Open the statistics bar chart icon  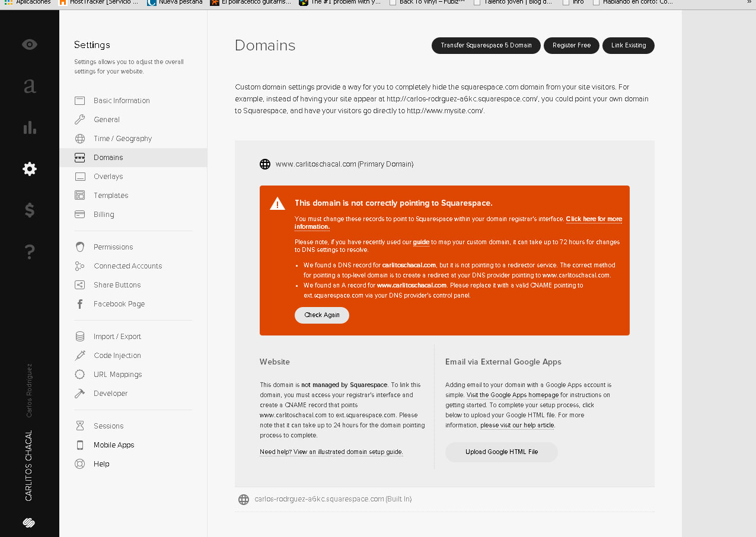pyautogui.click(x=30, y=127)
